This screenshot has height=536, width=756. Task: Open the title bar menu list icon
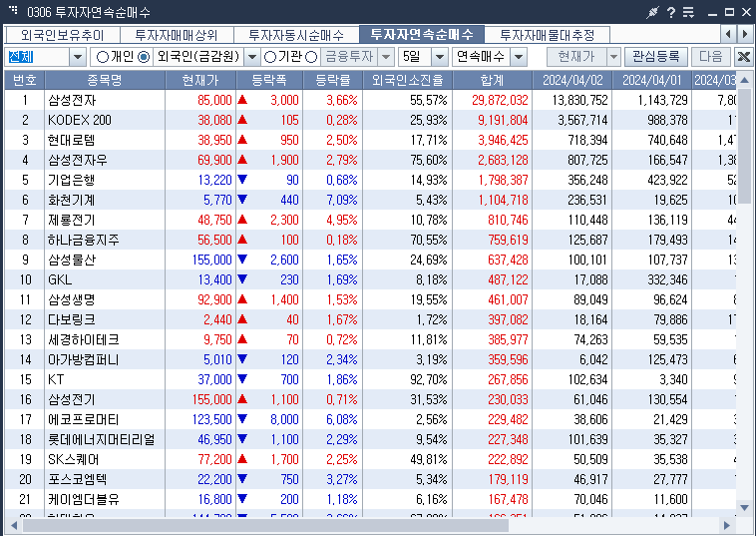pos(688,12)
